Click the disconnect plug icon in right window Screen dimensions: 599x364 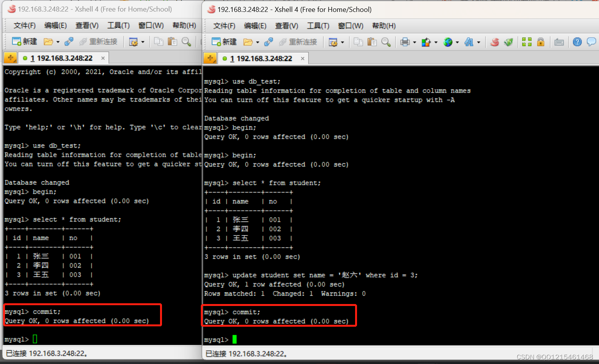269,42
